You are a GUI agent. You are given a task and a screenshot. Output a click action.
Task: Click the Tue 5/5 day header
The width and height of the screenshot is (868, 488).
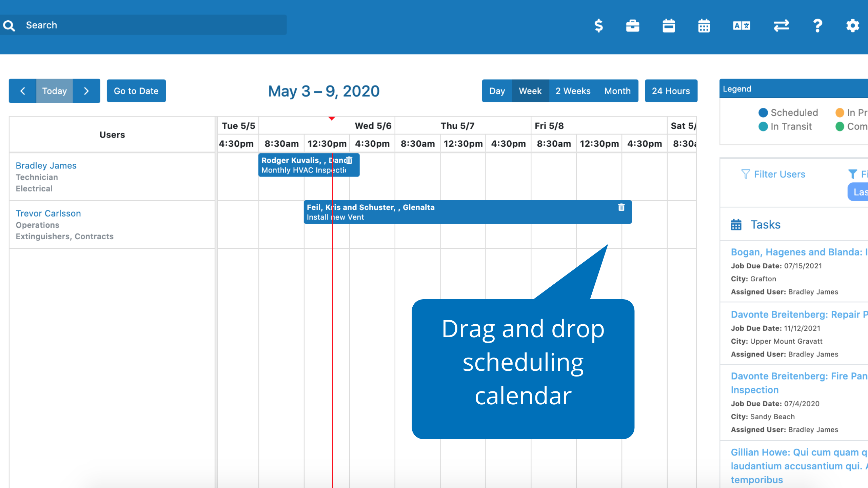pyautogui.click(x=238, y=126)
